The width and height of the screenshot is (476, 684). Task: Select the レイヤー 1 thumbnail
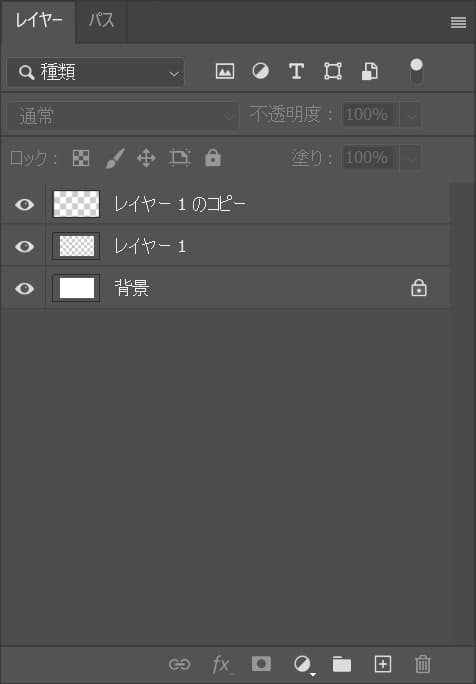pos(76,246)
